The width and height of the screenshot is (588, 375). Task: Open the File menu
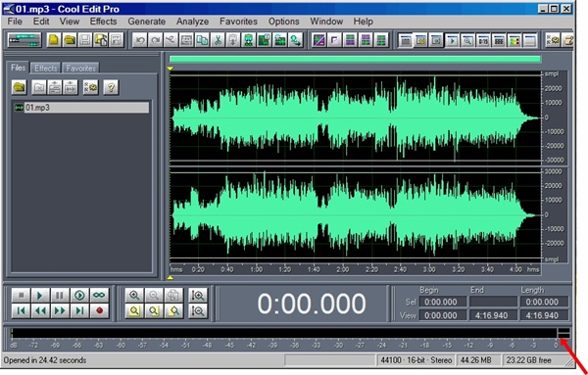[15, 22]
